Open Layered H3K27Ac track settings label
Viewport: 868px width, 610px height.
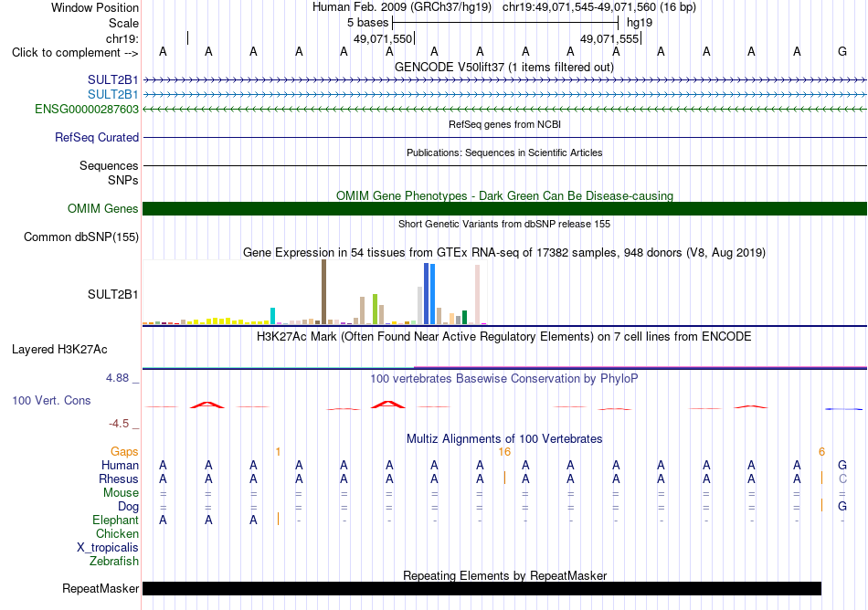coord(59,350)
